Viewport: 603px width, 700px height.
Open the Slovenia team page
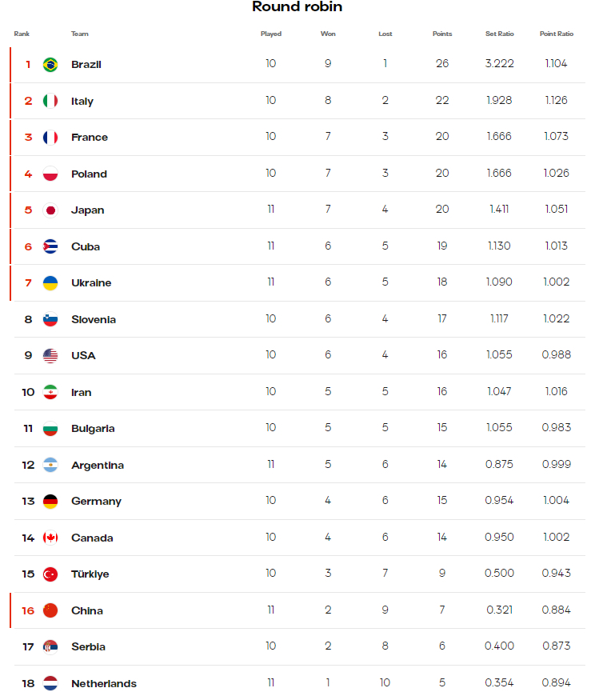pos(94,319)
